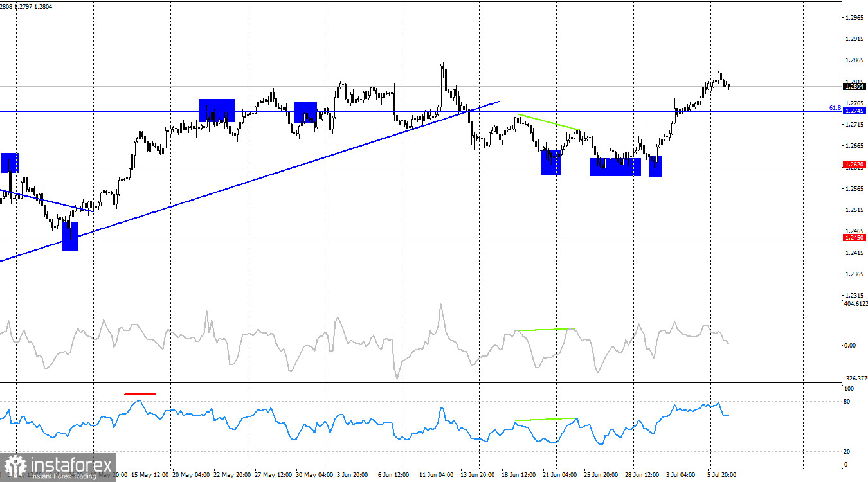Click the 22 May 20:00 date label

[233, 475]
